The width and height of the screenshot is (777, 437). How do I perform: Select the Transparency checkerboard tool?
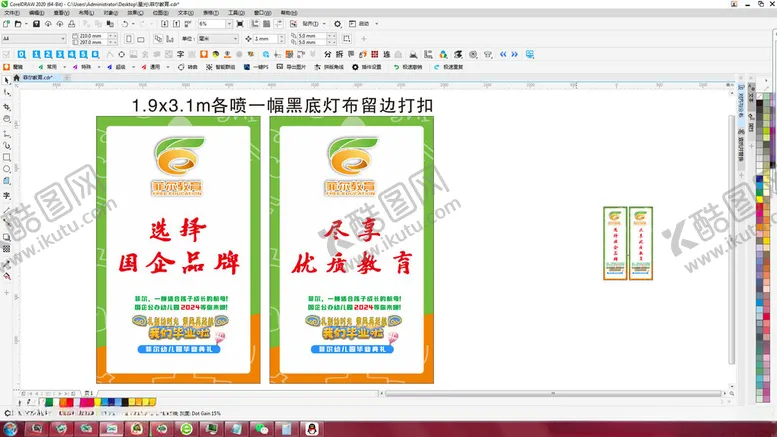pos(6,249)
